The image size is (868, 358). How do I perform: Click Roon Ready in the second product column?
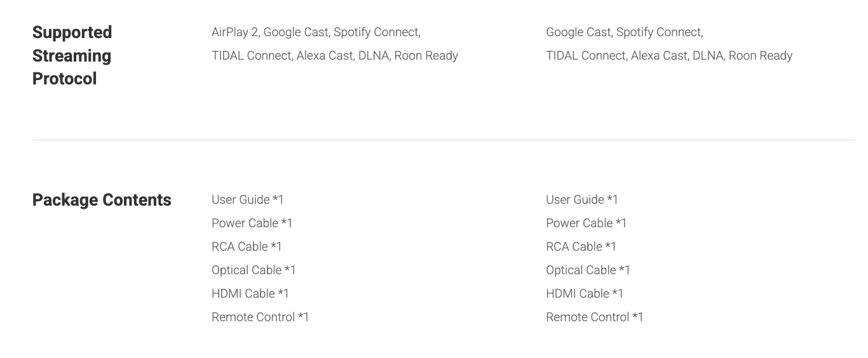pyautogui.click(x=760, y=56)
